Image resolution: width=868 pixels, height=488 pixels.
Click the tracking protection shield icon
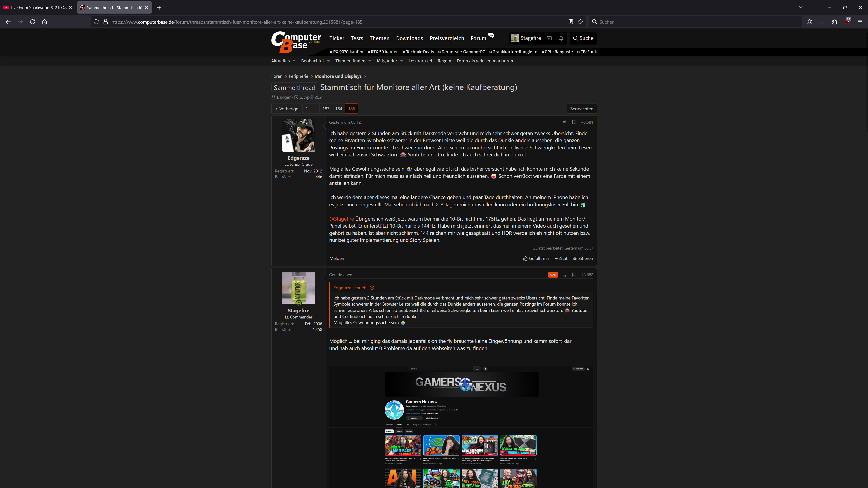[96, 21]
